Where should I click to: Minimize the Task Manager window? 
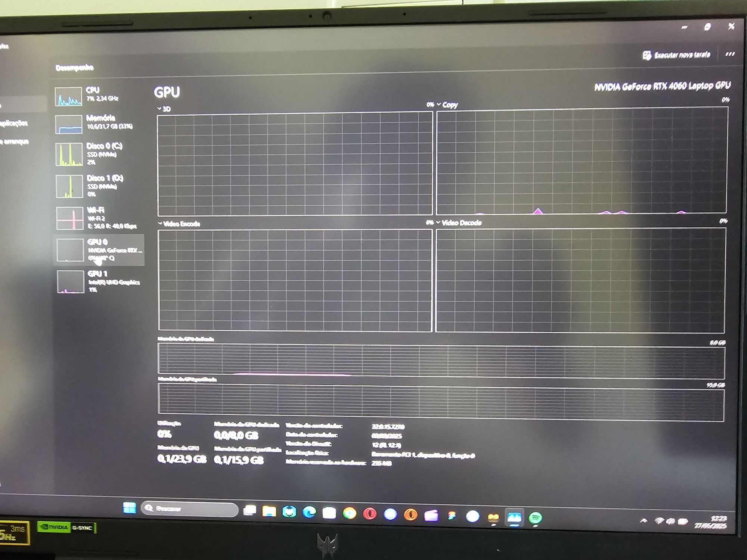point(684,27)
